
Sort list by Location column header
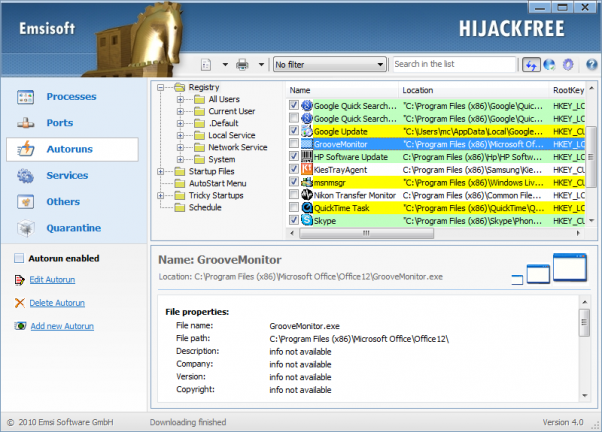[x=474, y=90]
